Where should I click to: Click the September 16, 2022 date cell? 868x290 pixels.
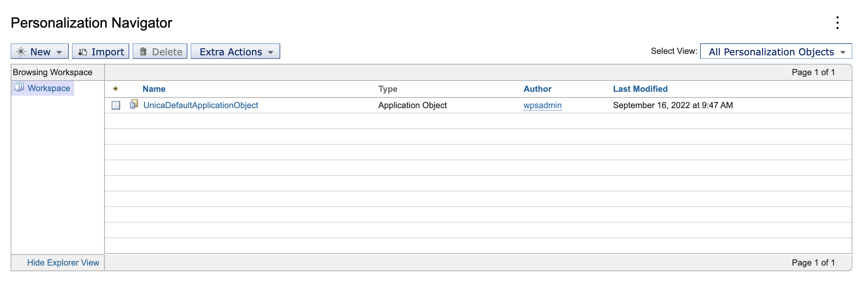(673, 105)
